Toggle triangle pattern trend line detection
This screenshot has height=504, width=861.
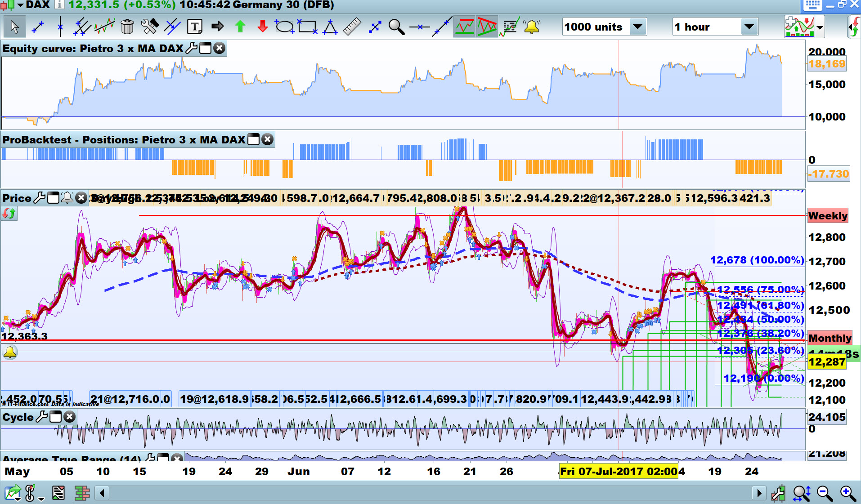(487, 27)
